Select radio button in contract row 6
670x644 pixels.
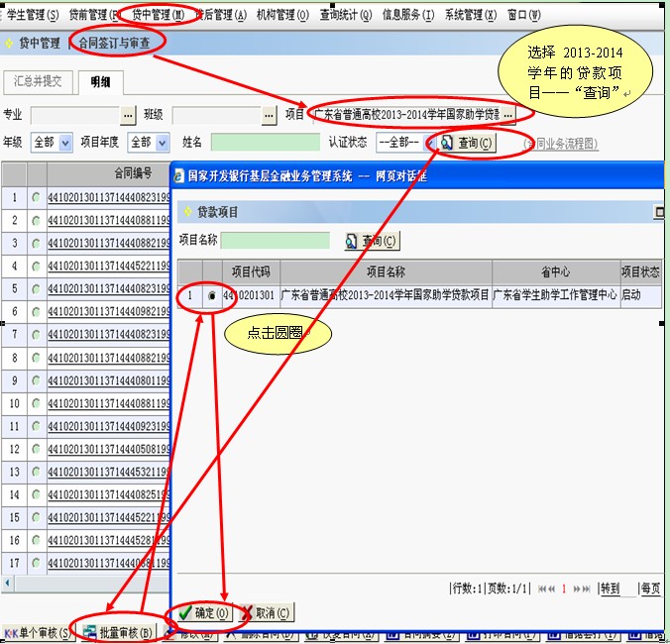pos(37,312)
